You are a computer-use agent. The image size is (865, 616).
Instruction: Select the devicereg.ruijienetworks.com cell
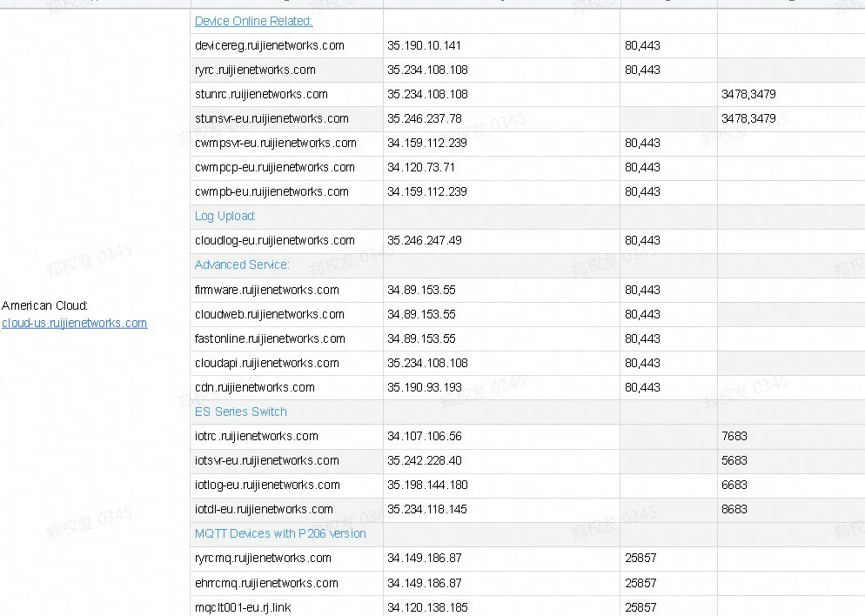coord(269,45)
